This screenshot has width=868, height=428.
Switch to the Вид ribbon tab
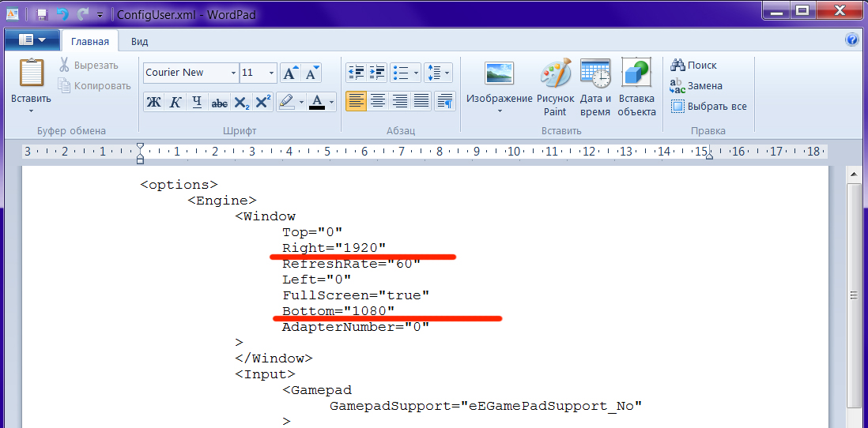(139, 42)
